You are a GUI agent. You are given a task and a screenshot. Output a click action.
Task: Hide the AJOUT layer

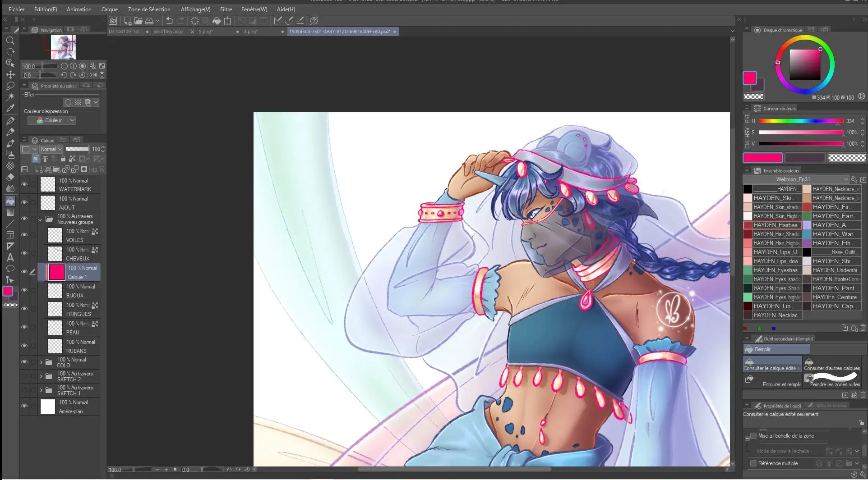pyautogui.click(x=24, y=202)
